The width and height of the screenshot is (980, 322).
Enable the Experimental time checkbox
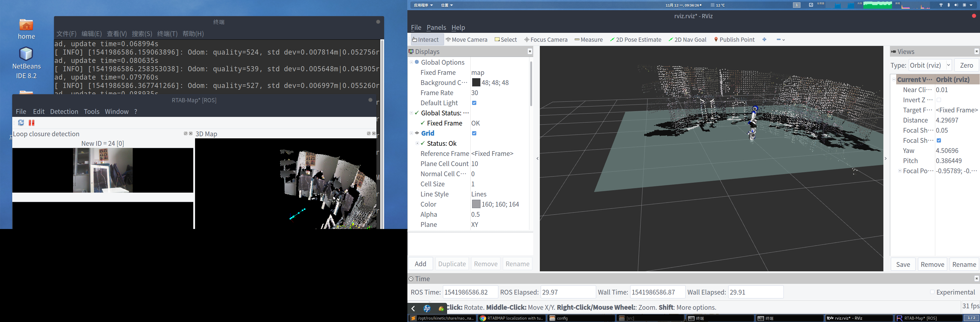(932, 292)
